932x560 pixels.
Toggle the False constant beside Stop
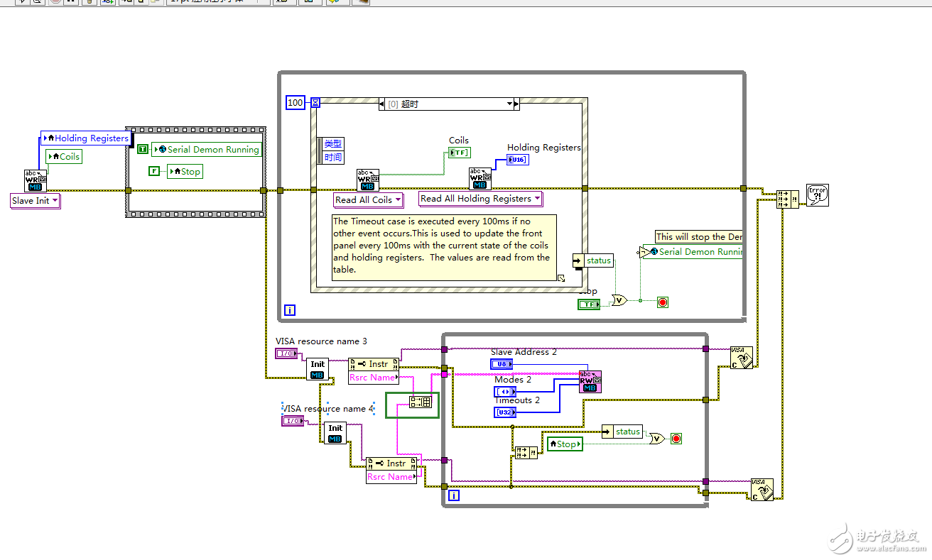[154, 171]
